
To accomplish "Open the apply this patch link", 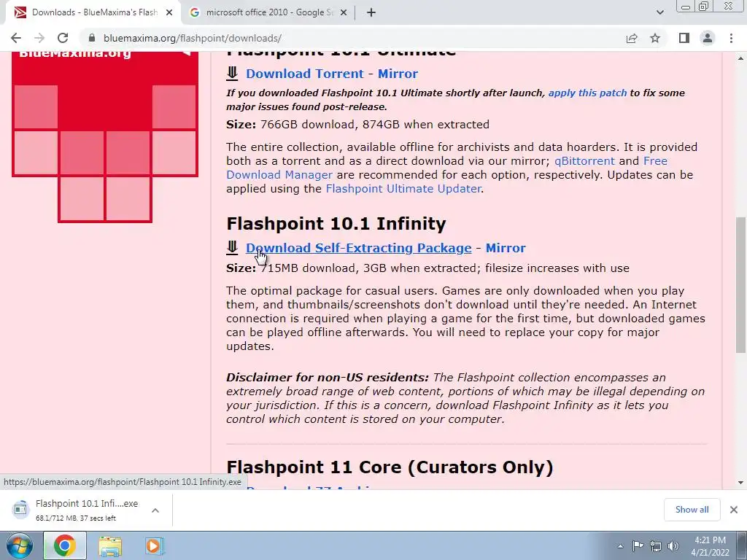I will click(x=587, y=93).
